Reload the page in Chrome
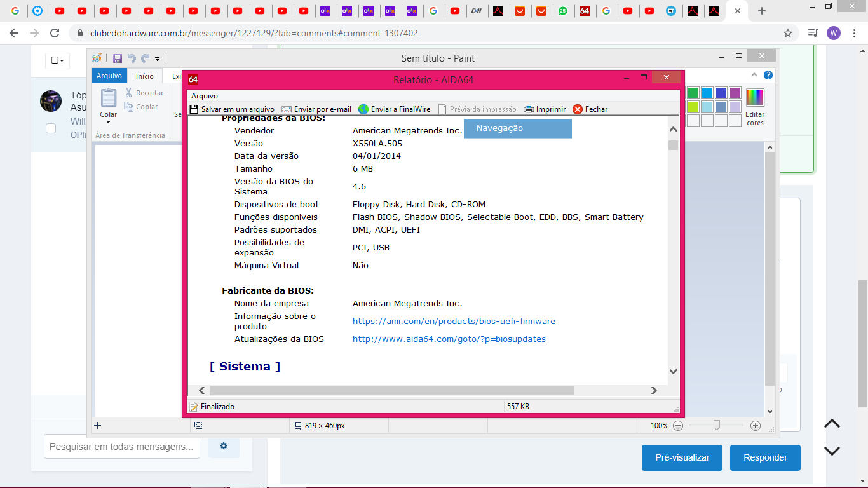The width and height of the screenshot is (868, 488). coord(55,33)
